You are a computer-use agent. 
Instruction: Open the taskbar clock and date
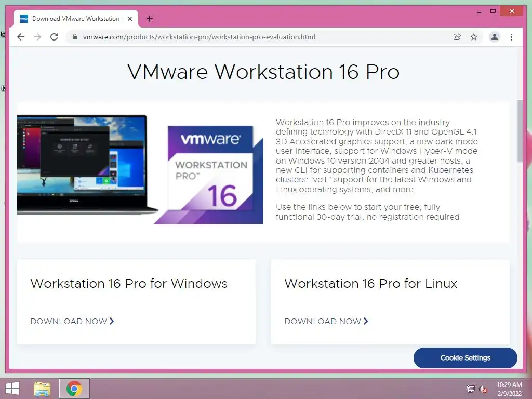click(x=509, y=389)
